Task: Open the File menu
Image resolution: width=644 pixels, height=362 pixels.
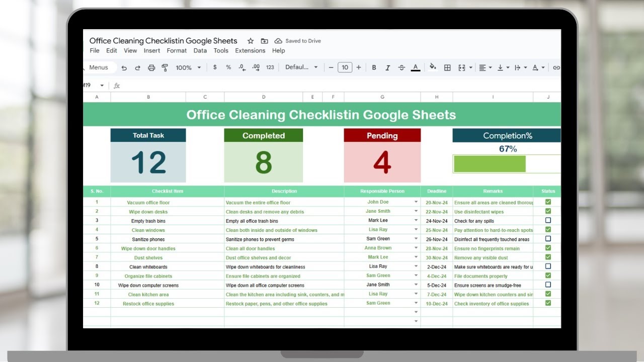Action: (95, 51)
